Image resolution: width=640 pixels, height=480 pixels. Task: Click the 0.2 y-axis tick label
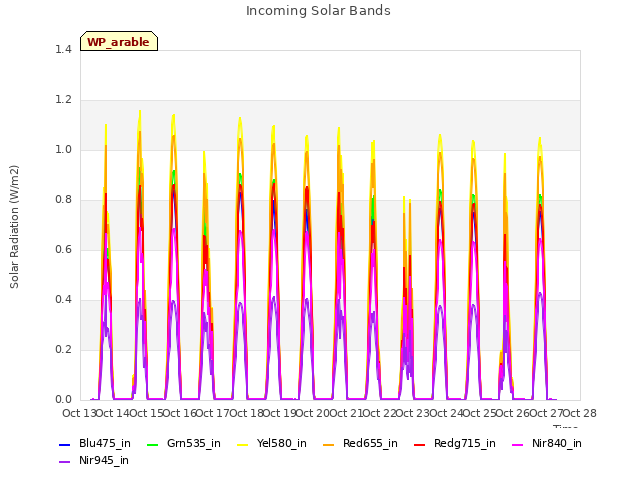[x=63, y=349]
